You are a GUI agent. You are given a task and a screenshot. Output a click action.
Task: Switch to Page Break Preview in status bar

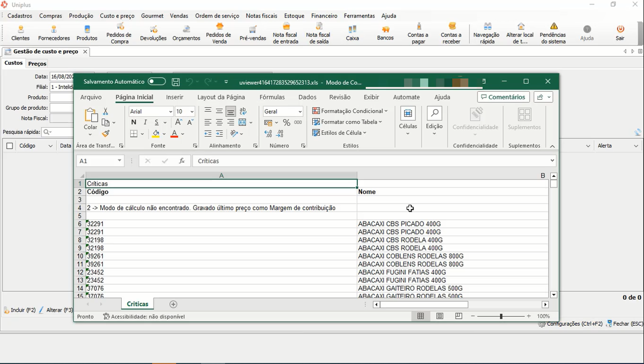pyautogui.click(x=458, y=316)
